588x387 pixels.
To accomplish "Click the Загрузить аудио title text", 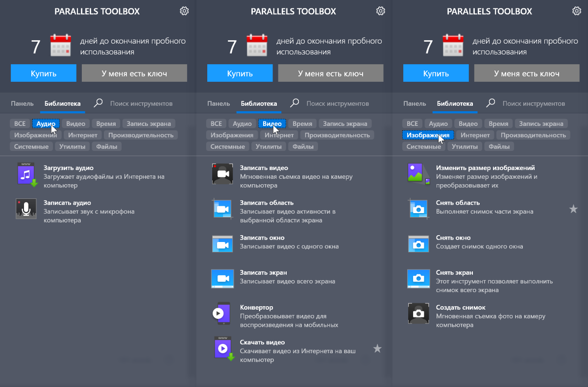I will click(68, 168).
